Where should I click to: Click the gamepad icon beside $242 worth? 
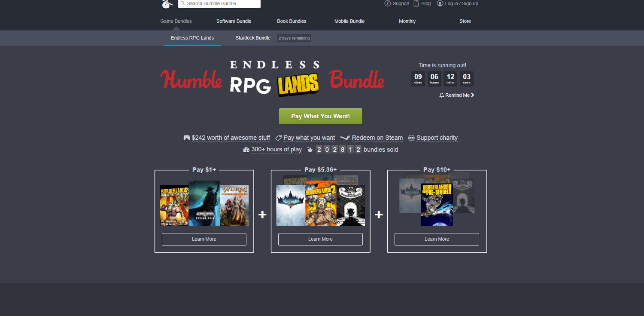coord(187,138)
